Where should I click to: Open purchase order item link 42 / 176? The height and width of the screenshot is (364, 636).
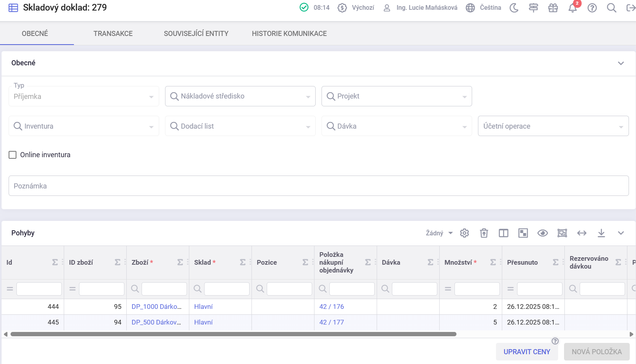(x=332, y=307)
